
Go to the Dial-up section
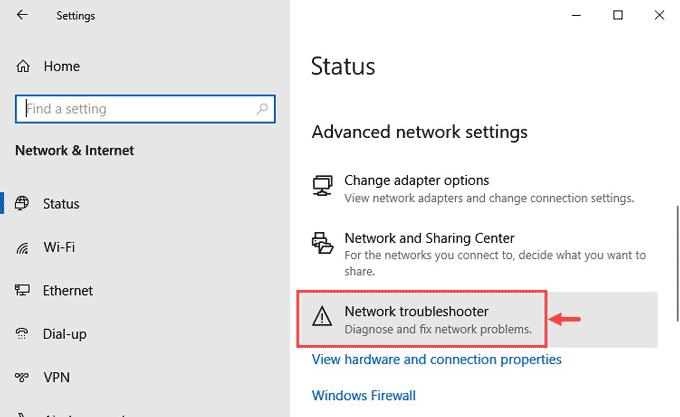65,334
